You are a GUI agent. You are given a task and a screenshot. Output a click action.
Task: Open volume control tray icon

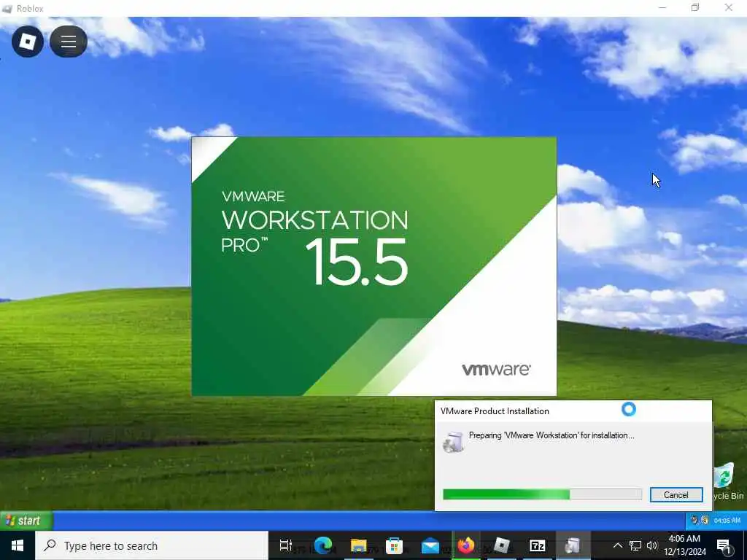point(652,545)
